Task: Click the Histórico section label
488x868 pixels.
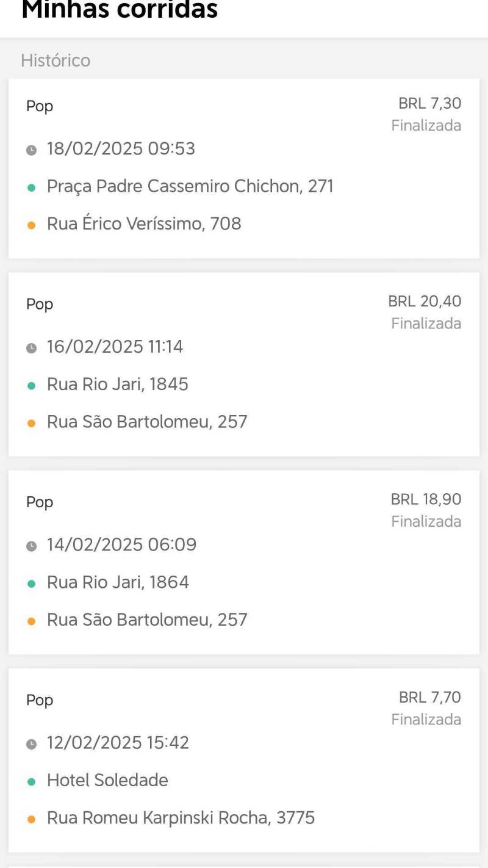Action: tap(56, 60)
